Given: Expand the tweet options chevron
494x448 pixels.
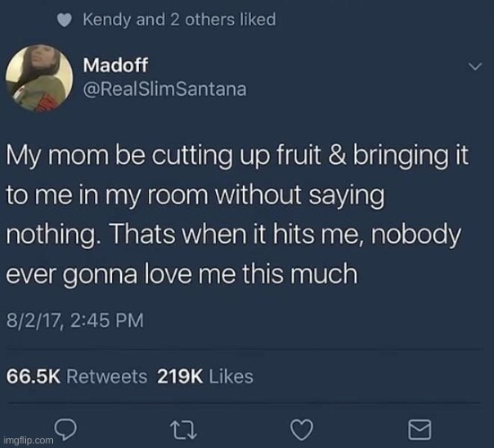Looking at the screenshot, I should 475,66.
